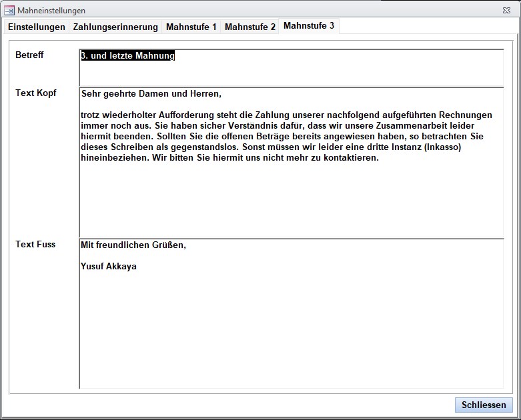The height and width of the screenshot is (420, 521).
Task: Select the Mahnstufe 1 tab
Action: pyautogui.click(x=191, y=27)
